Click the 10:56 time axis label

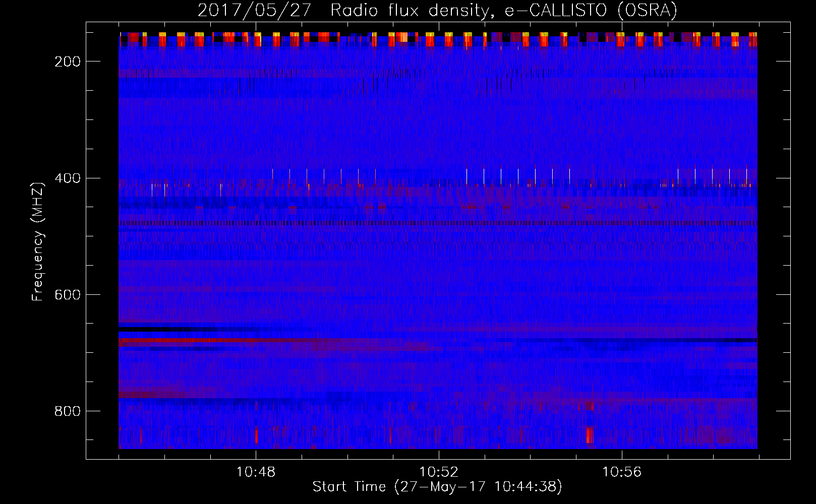coord(622,472)
